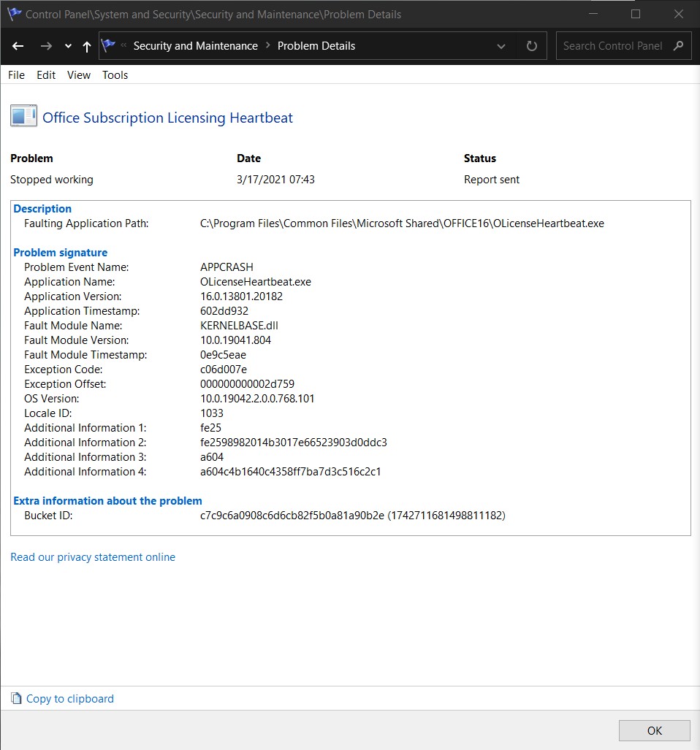Confirm with the OK button
700x750 pixels.
[654, 730]
